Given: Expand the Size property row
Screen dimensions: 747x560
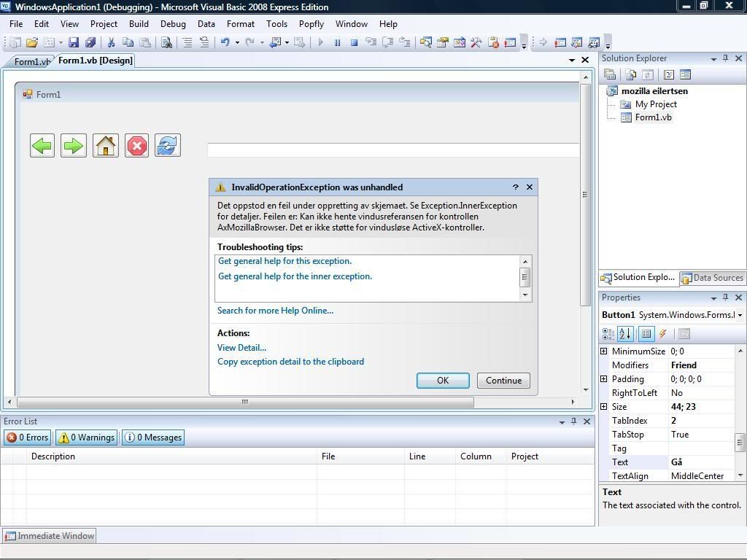Looking at the screenshot, I should click(x=604, y=407).
